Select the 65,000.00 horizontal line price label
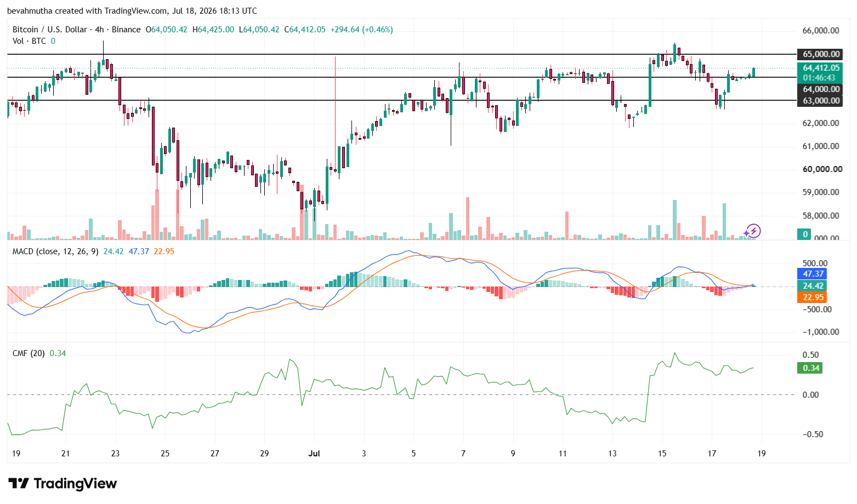Image resolution: width=857 pixels, height=504 pixels. point(820,54)
